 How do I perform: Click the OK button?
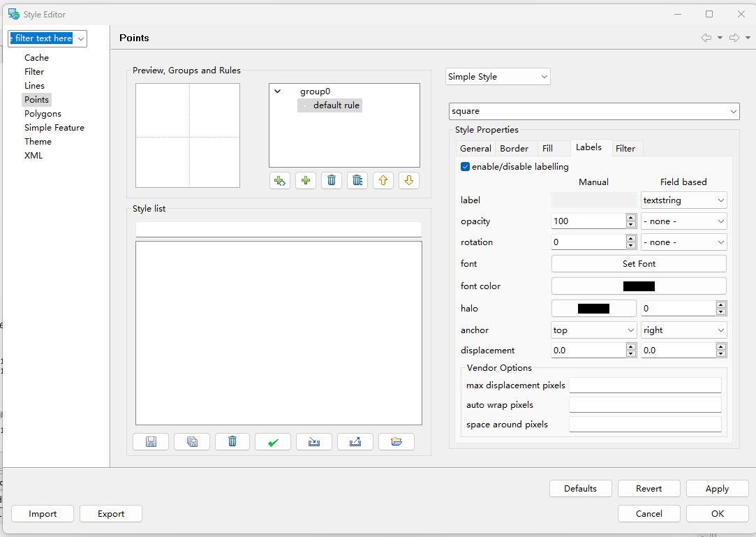718,514
